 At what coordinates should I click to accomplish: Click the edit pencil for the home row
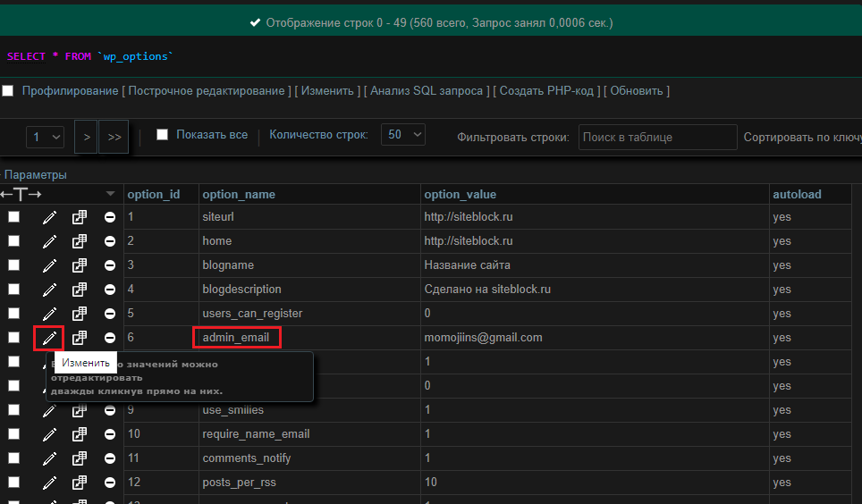pyautogui.click(x=49, y=241)
